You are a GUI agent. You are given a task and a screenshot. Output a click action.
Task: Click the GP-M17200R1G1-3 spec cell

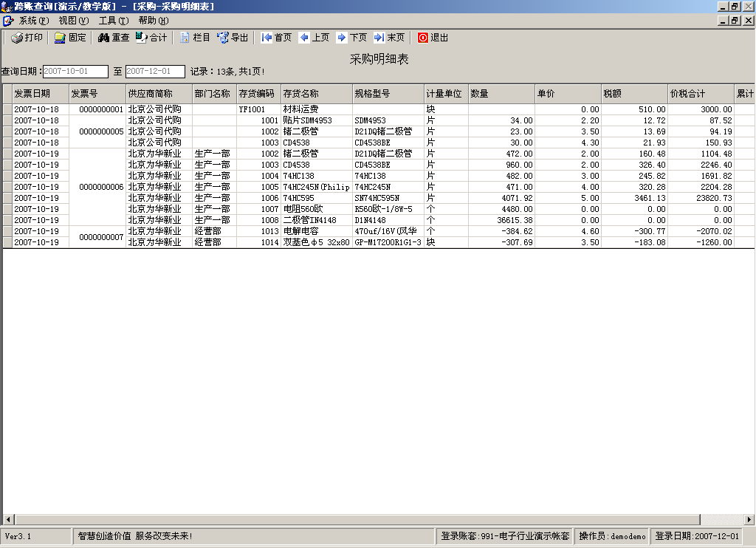(388, 243)
